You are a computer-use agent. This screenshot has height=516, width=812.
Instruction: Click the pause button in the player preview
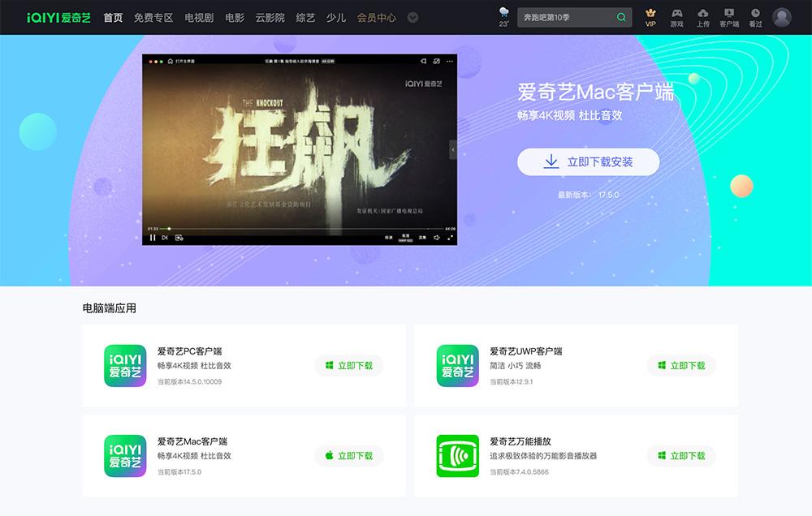point(153,238)
